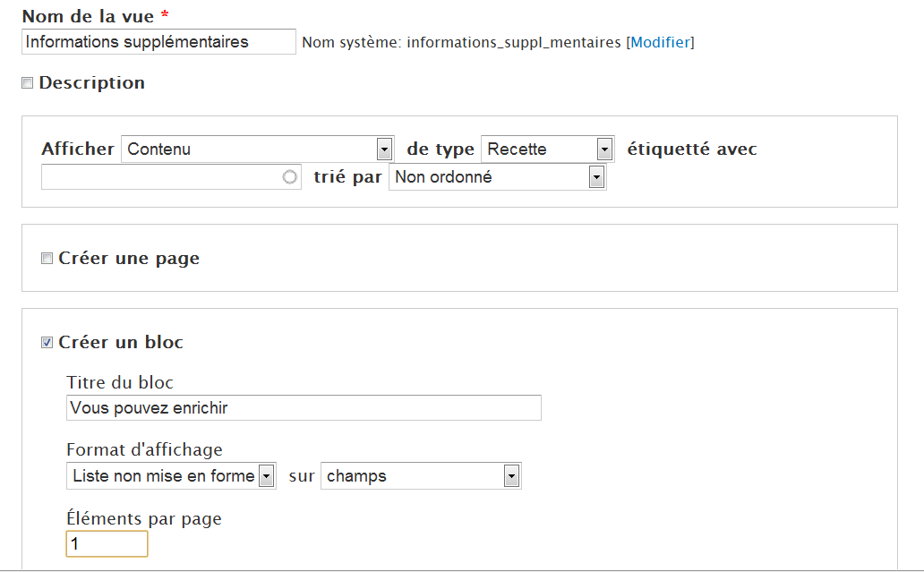Click the 'Format d'affichage' label
Viewport: 924px width, 572px height.
tap(144, 449)
